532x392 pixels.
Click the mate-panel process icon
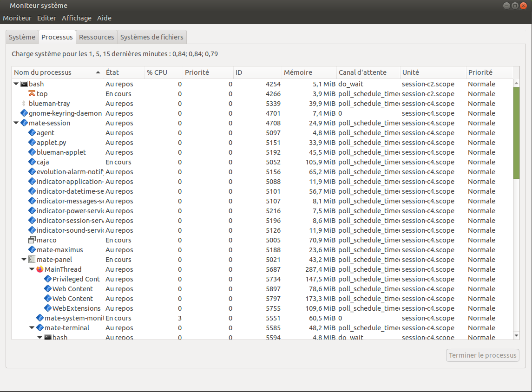tap(32, 260)
